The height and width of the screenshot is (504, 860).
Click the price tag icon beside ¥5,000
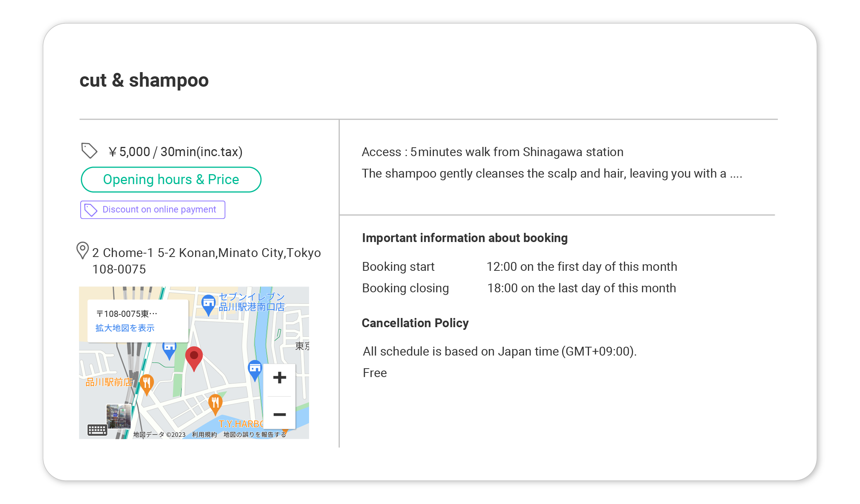(x=89, y=151)
